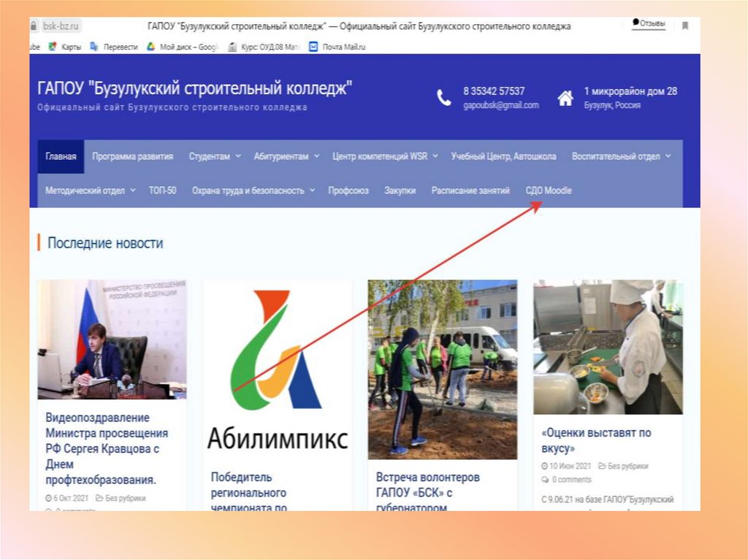Open the minister at desk news thumbnail
This screenshot has height=560, width=748.
coord(112,340)
